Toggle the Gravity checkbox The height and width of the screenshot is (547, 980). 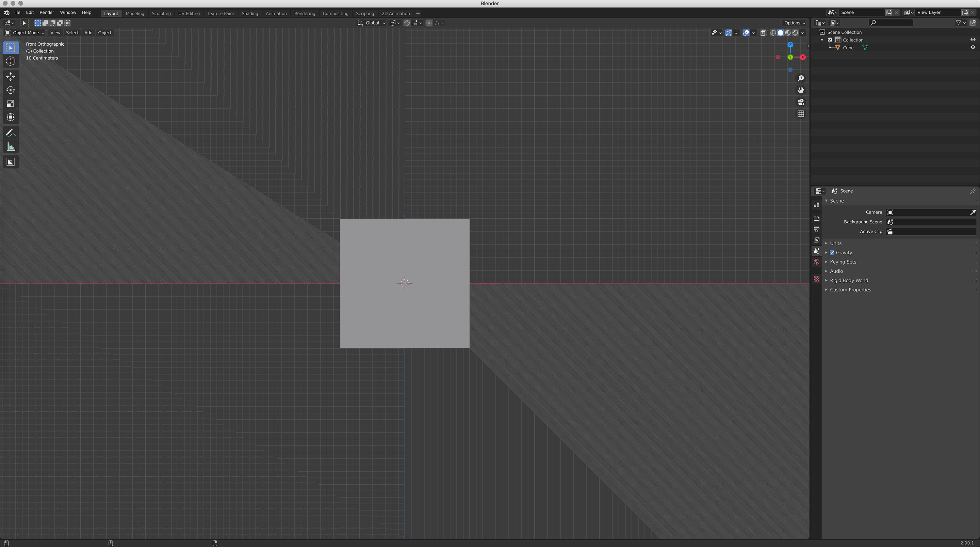coord(832,252)
